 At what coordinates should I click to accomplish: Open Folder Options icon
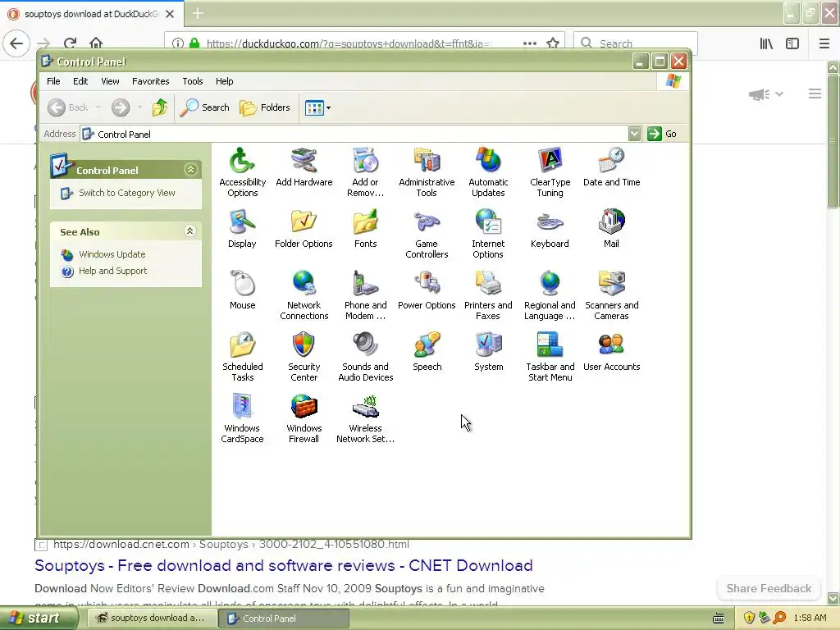point(304,229)
